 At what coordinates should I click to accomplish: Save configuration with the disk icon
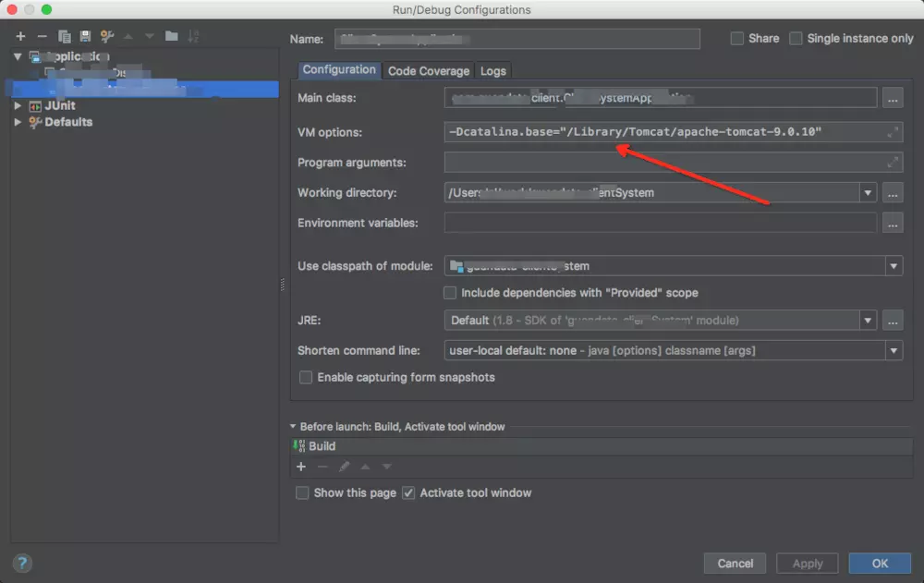85,37
